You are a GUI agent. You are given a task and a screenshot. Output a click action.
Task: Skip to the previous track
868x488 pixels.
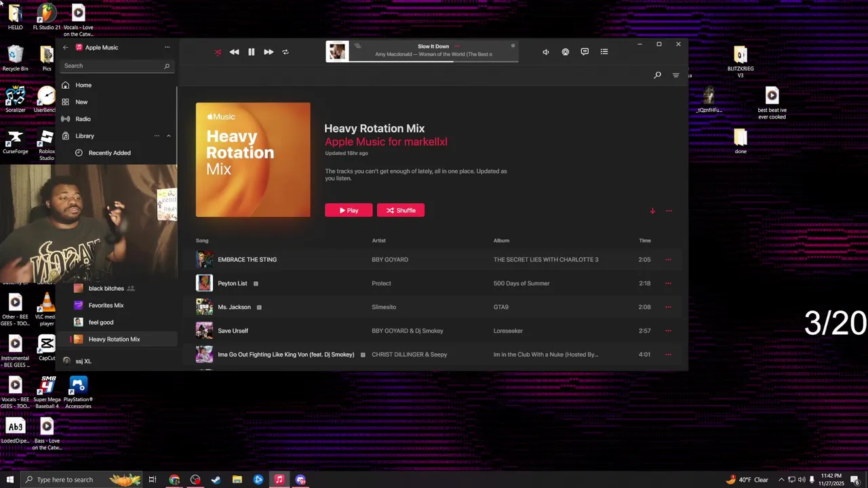click(234, 52)
